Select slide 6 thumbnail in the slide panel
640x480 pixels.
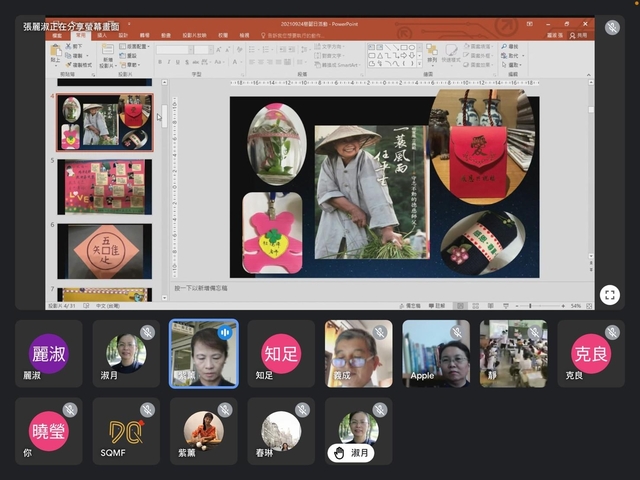point(104,250)
